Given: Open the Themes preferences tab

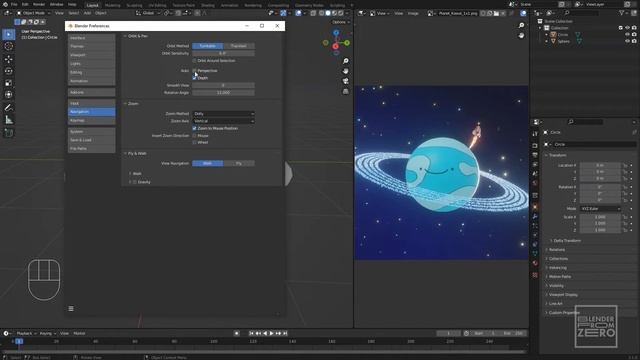Looking at the screenshot, I should 91,47.
